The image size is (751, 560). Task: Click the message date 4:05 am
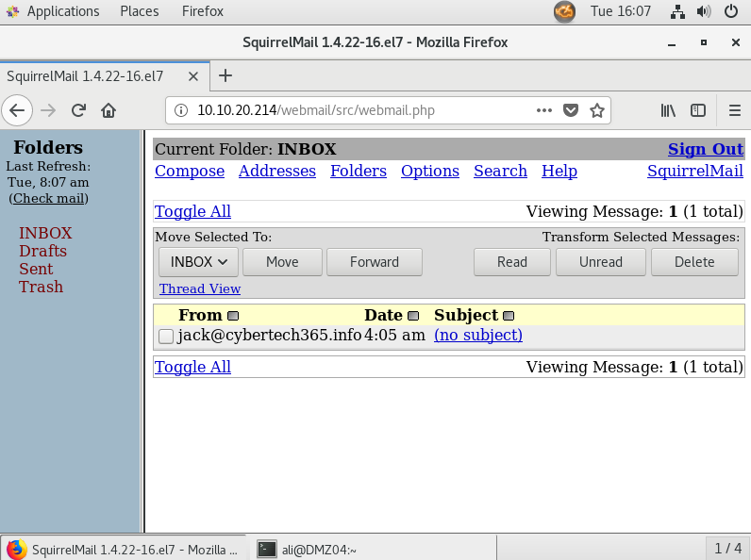click(394, 335)
